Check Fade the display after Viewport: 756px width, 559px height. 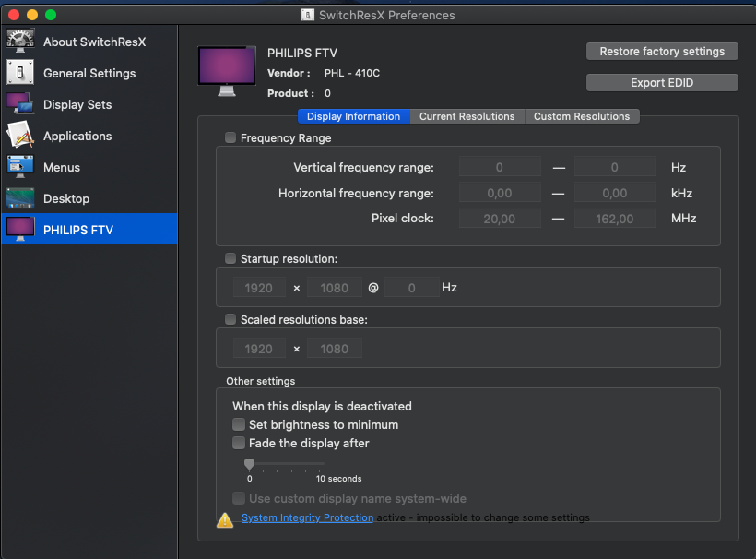tap(239, 442)
